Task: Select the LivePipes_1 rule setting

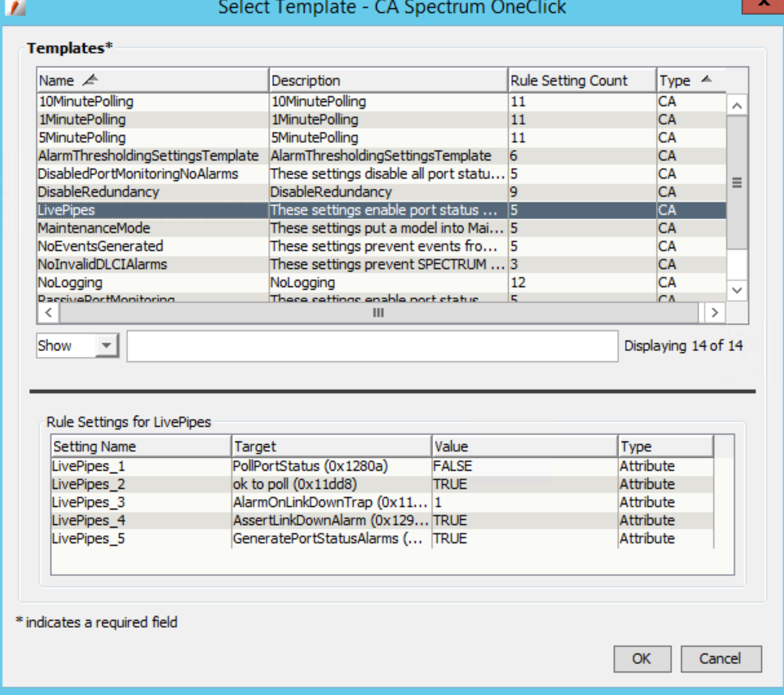Action: pos(88,466)
